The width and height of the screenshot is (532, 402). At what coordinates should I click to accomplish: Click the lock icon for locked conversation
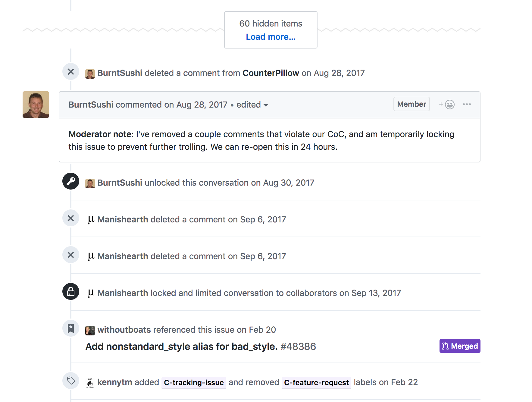tap(71, 291)
